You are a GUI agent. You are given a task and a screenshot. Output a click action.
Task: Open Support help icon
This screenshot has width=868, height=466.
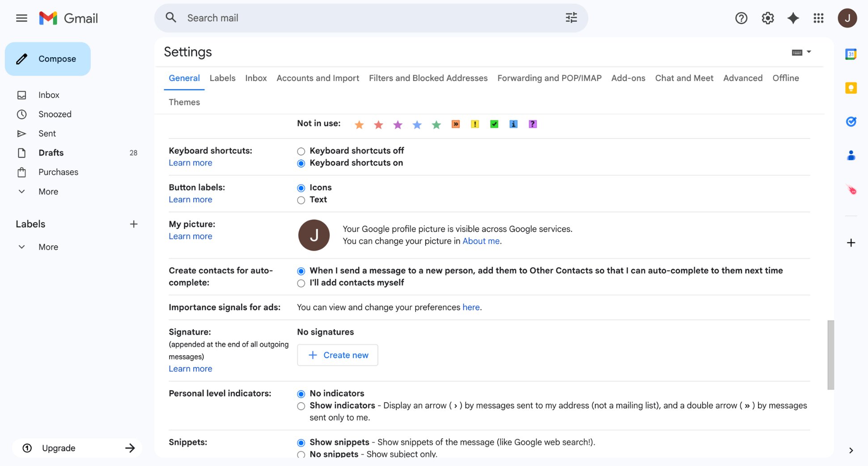tap(741, 18)
